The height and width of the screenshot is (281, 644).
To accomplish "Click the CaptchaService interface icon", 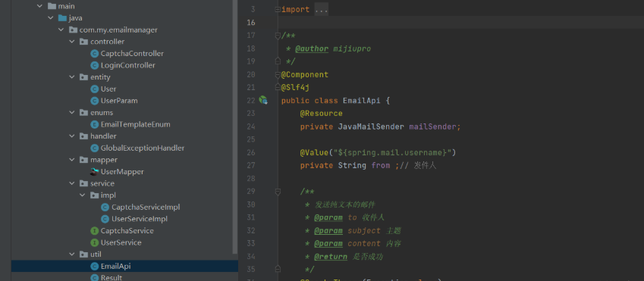I will click(x=95, y=231).
